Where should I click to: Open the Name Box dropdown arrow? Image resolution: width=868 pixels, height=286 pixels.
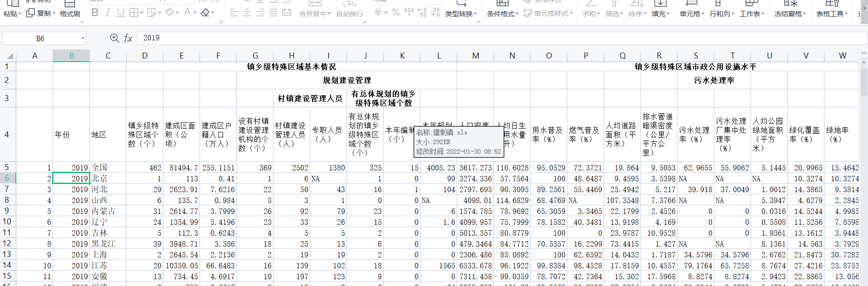point(83,39)
